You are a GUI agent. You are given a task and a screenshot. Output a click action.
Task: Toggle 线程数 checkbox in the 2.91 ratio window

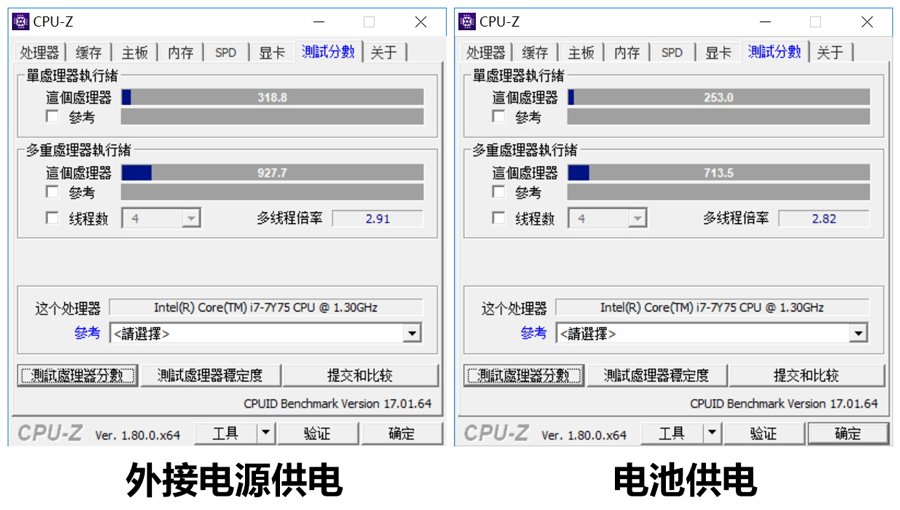52,218
